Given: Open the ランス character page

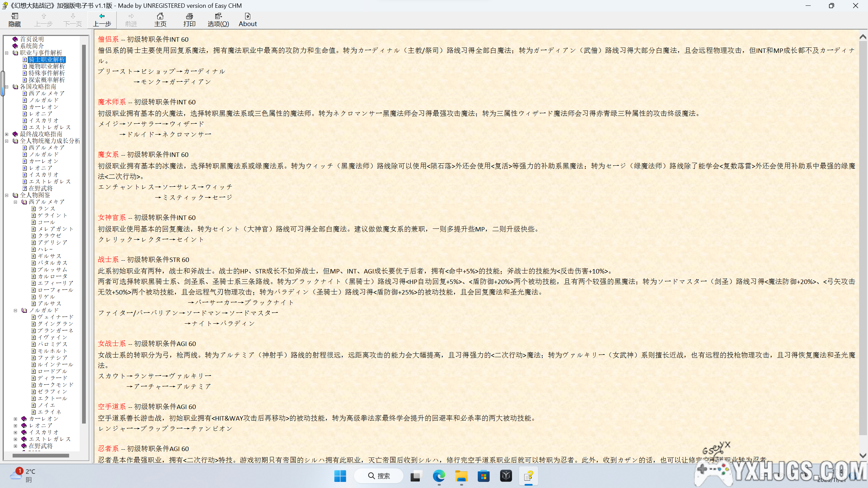Looking at the screenshot, I should point(46,209).
